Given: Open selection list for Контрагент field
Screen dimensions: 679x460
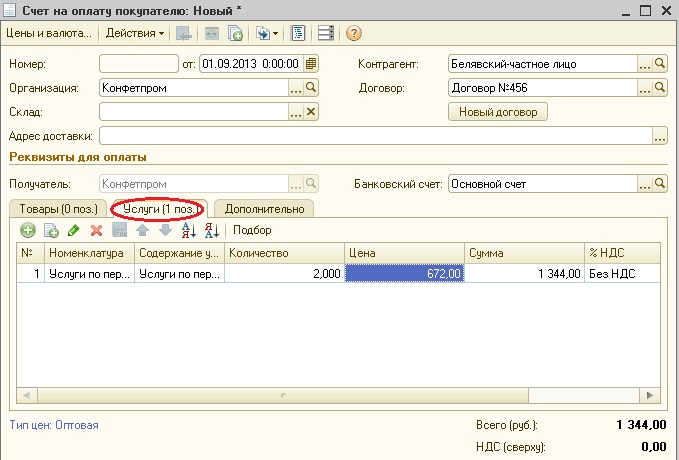Looking at the screenshot, I should point(645,64).
